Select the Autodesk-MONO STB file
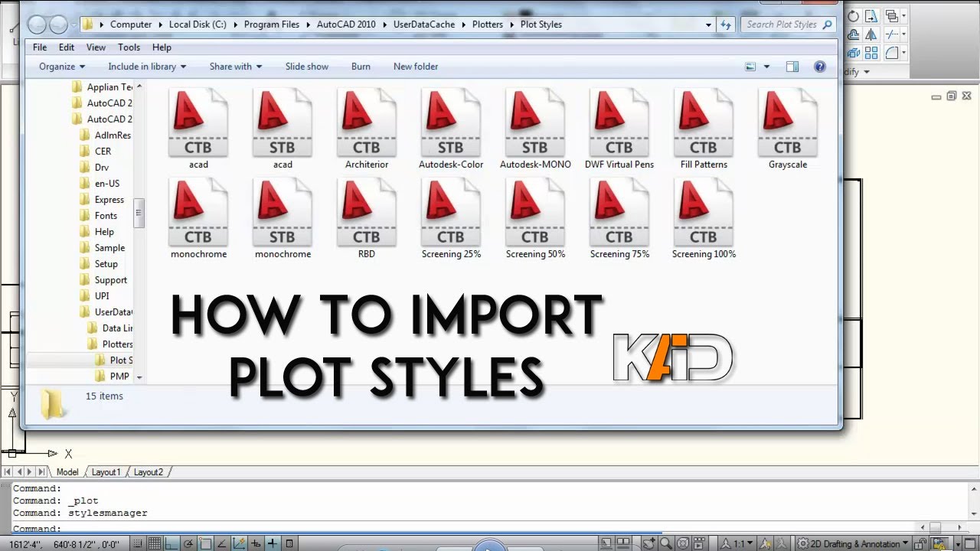 [535, 129]
